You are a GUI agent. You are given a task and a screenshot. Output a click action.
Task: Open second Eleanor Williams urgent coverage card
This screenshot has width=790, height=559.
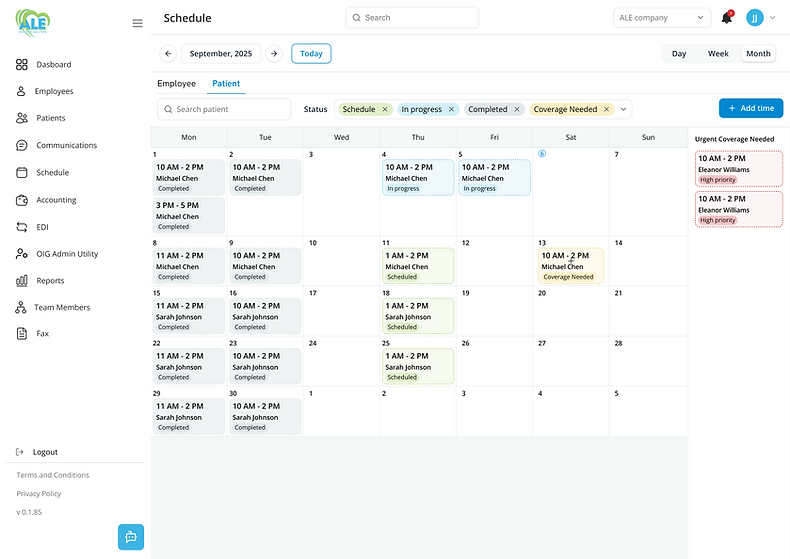click(739, 209)
